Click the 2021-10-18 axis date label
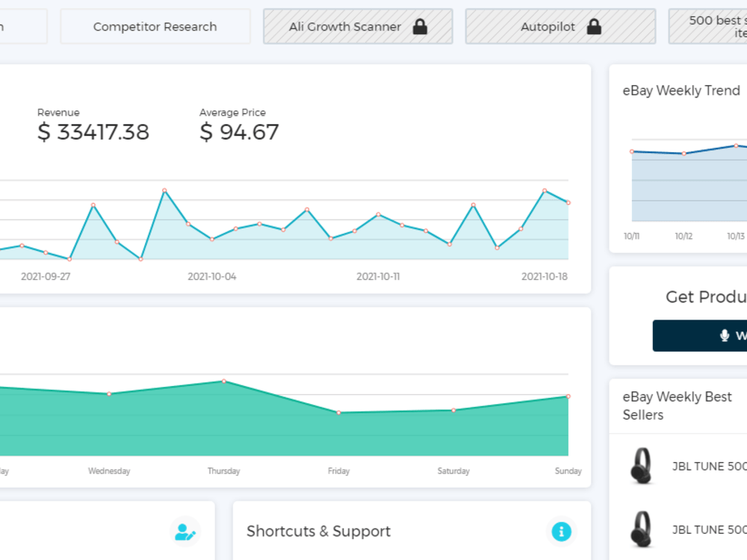Viewport: 747px width, 560px height. (545, 277)
